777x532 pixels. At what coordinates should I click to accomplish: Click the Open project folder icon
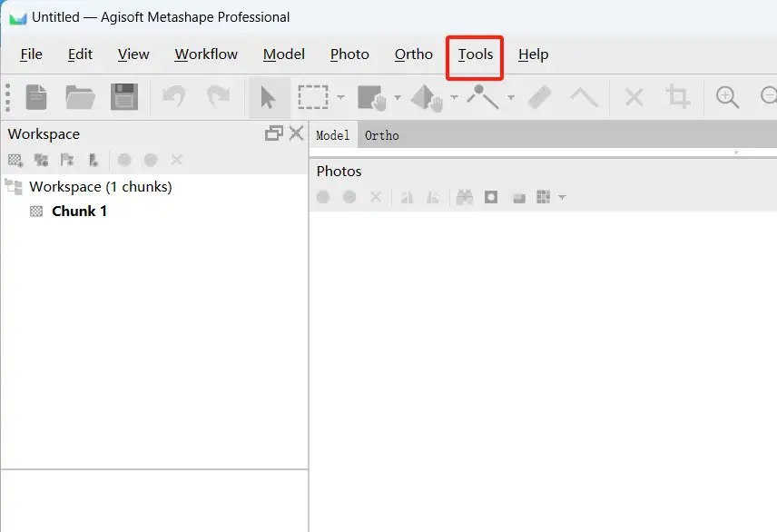(x=80, y=97)
